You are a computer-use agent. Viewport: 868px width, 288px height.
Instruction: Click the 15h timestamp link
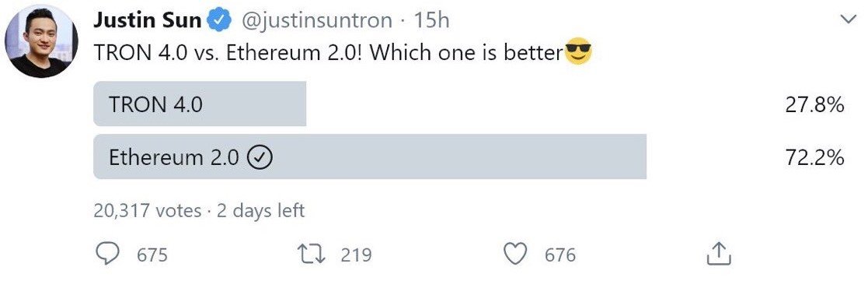click(432, 20)
